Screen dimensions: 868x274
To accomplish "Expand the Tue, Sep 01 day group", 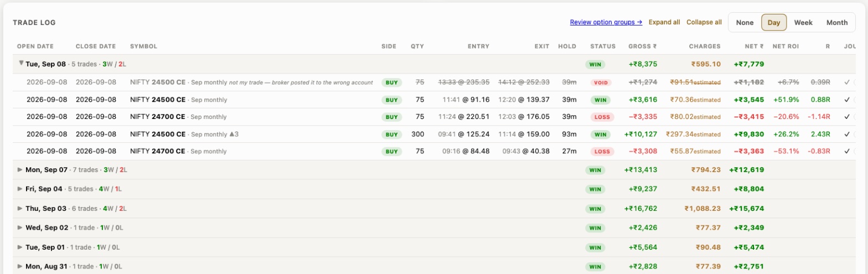I will (x=20, y=247).
